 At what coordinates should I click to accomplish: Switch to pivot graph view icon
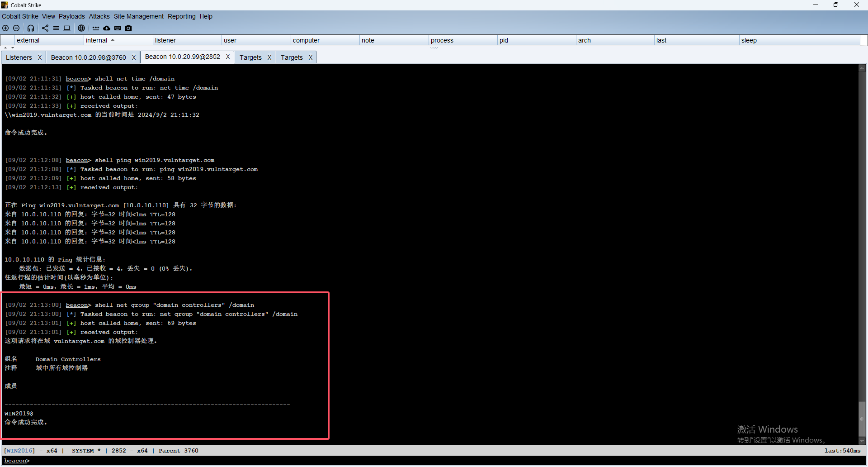coord(45,28)
